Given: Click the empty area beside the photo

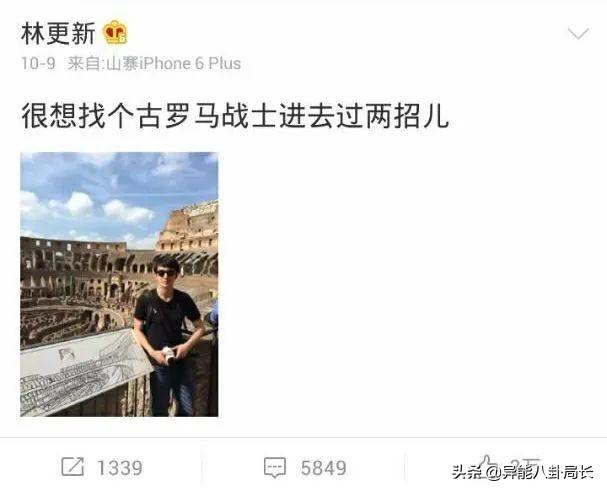Looking at the screenshot, I should pyautogui.click(x=410, y=284).
